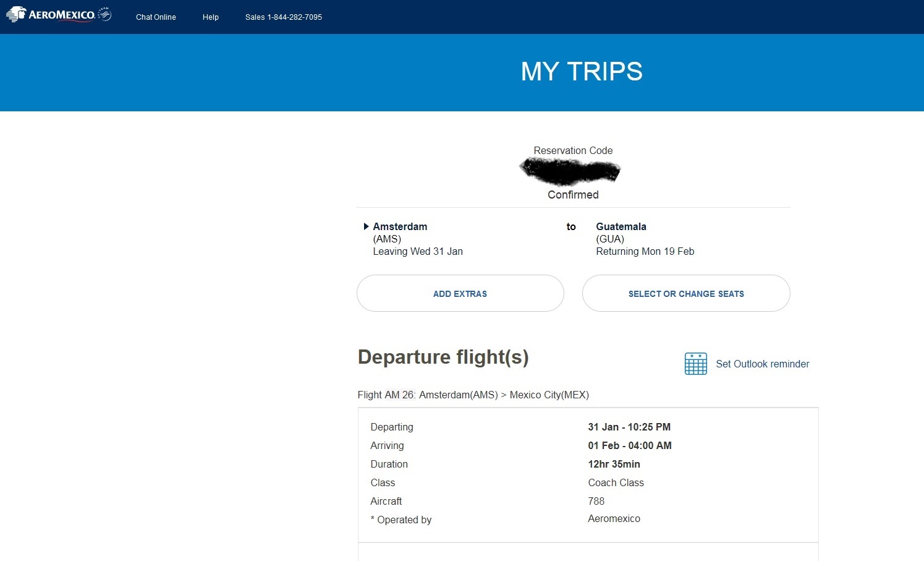Expand the Amsterdam trip disclosure triangle
Image resolution: width=924 pixels, height=561 pixels.
coord(366,226)
